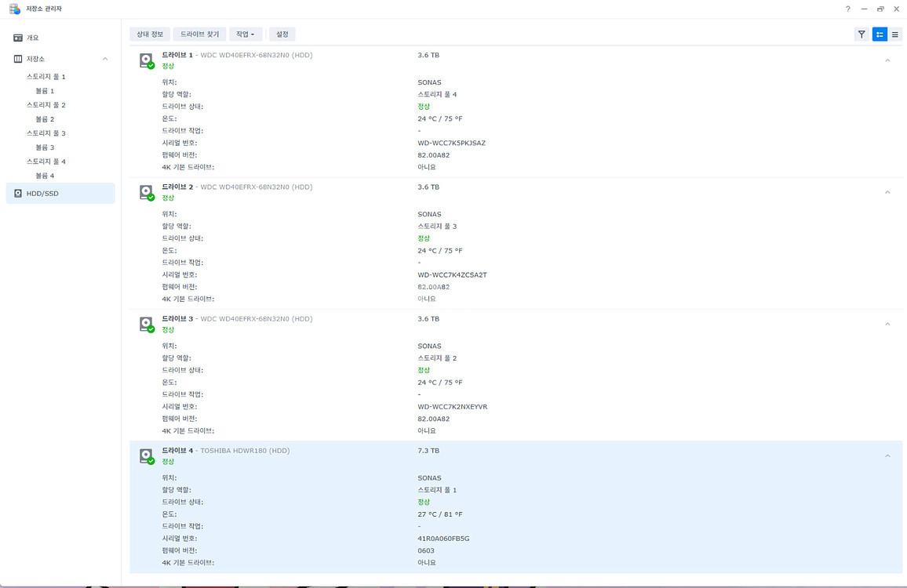Open the 개요 overview page
907x588 pixels.
click(x=32, y=38)
